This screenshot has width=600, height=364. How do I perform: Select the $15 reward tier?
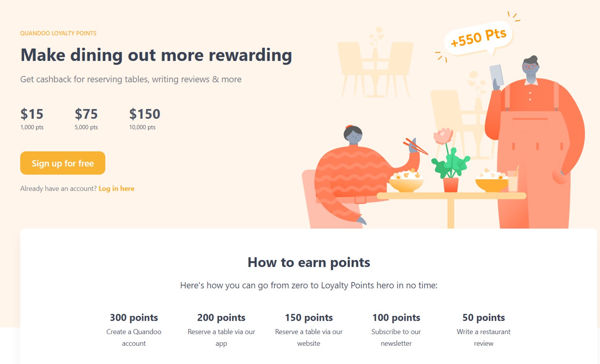coord(32,118)
